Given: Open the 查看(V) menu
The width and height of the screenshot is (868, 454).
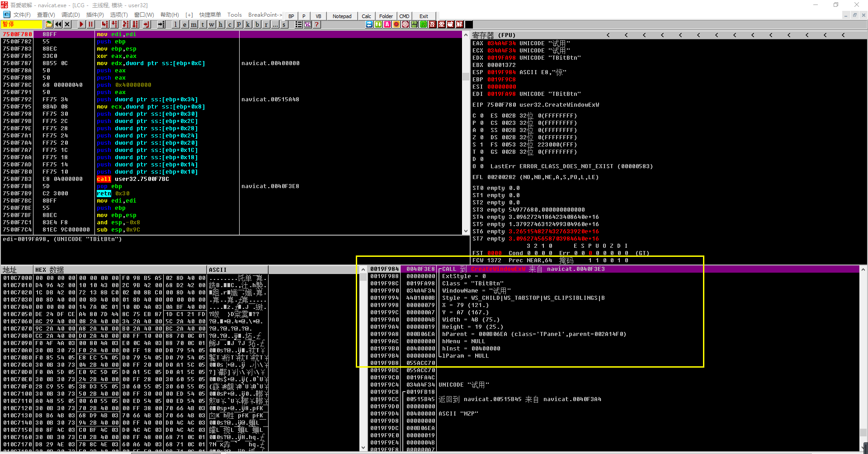Looking at the screenshot, I should (46, 15).
